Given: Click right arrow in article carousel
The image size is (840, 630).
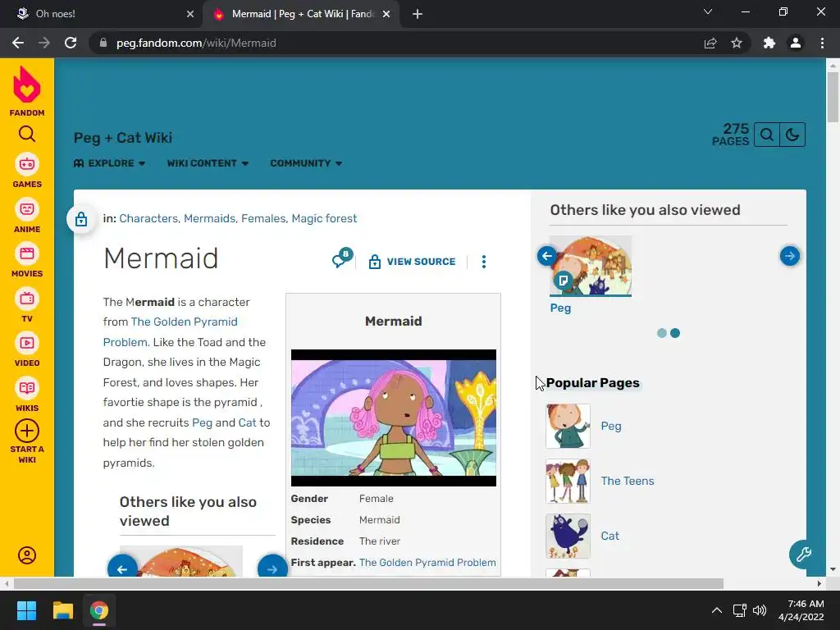Looking at the screenshot, I should (x=272, y=568).
